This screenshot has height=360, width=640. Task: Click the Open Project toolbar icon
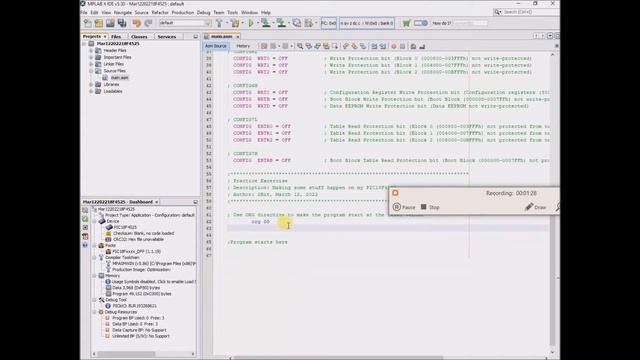(x=110, y=23)
